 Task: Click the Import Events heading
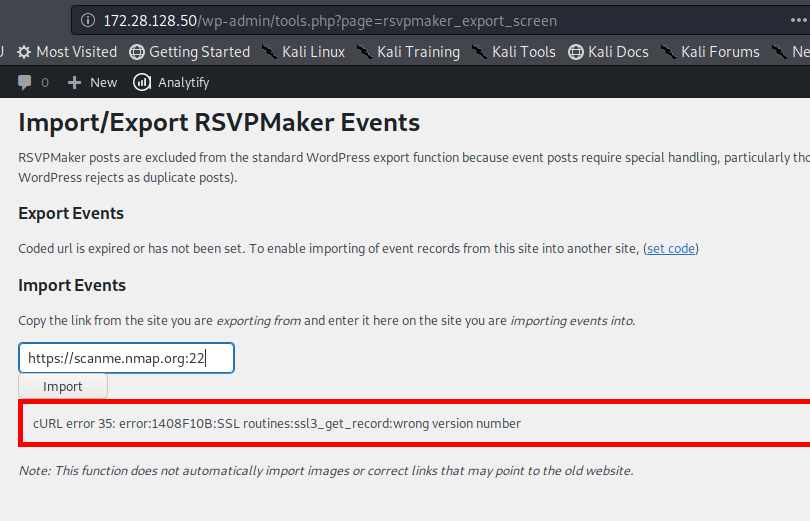point(72,286)
